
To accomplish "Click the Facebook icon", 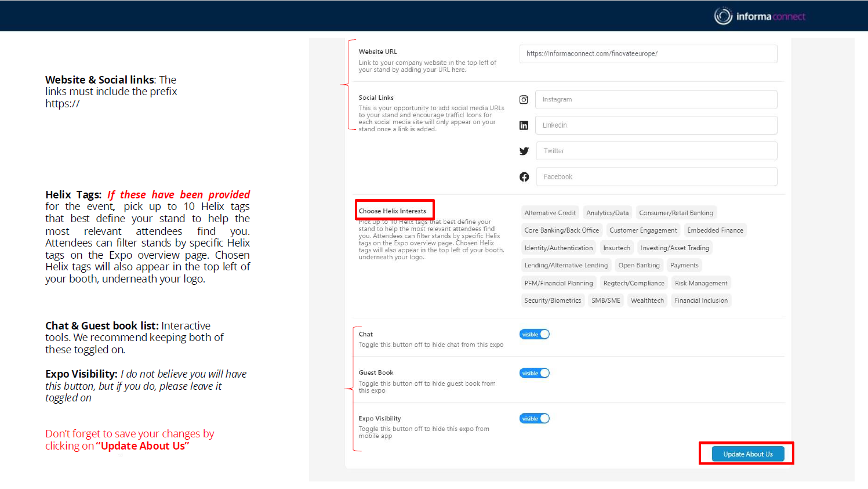I will tap(524, 177).
